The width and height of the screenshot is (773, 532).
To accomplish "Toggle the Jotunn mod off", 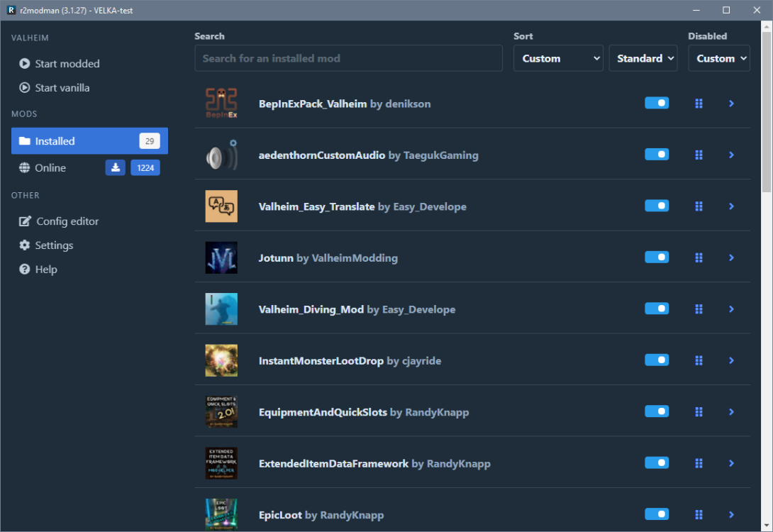I will coord(657,257).
